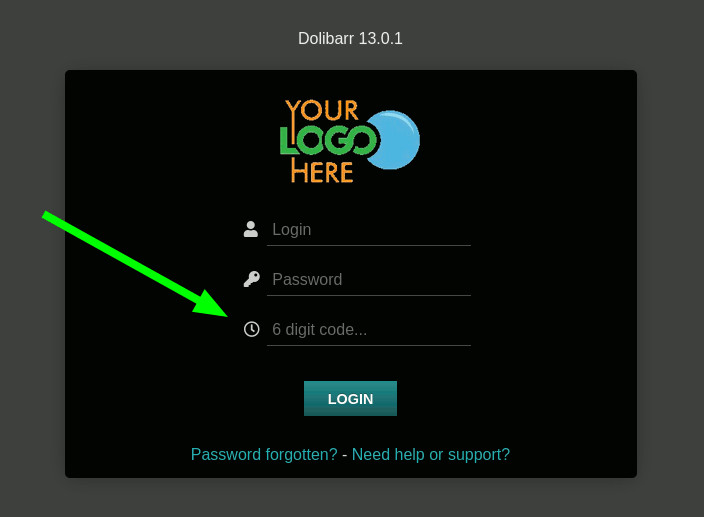The image size is (704, 517).
Task: Open the Need help or support? link
Action: pyautogui.click(x=431, y=454)
